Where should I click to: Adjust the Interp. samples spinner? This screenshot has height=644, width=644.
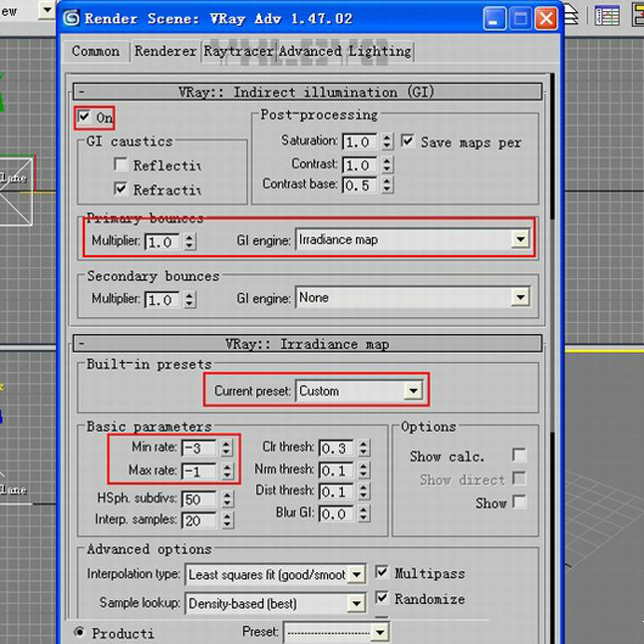click(x=226, y=520)
